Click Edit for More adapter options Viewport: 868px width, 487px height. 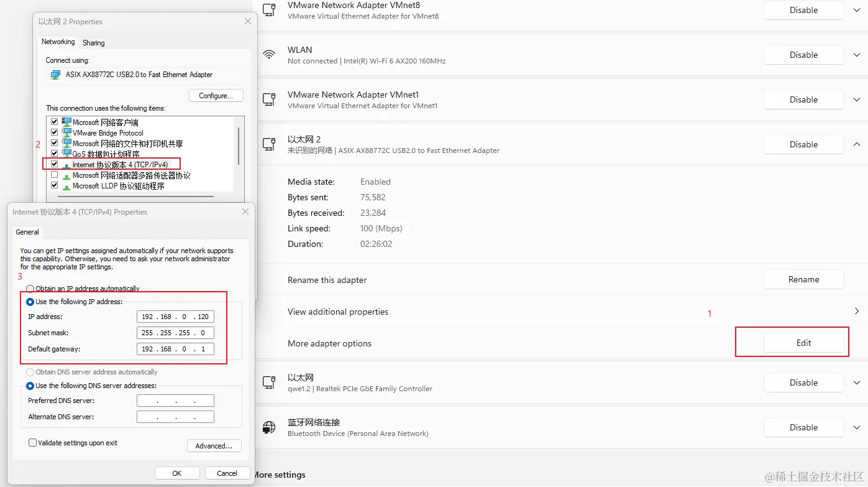tap(804, 343)
